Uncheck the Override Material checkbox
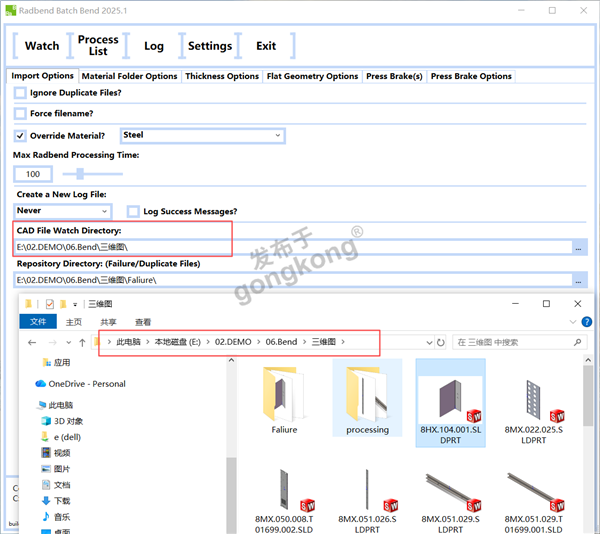 pyautogui.click(x=20, y=136)
